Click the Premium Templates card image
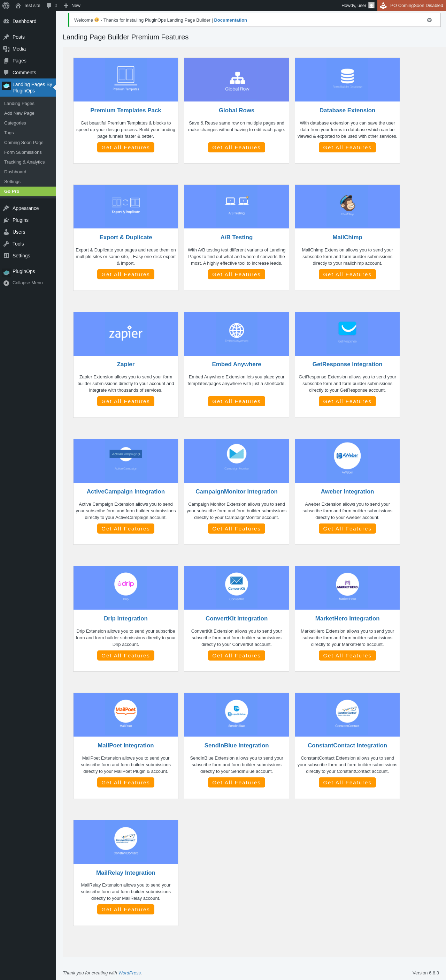 point(125,80)
